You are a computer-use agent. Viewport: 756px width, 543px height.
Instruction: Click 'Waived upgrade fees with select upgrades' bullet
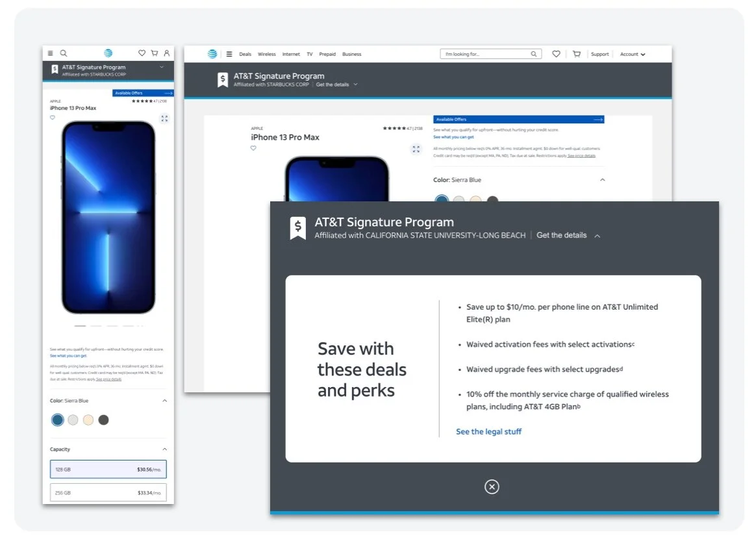coord(544,370)
